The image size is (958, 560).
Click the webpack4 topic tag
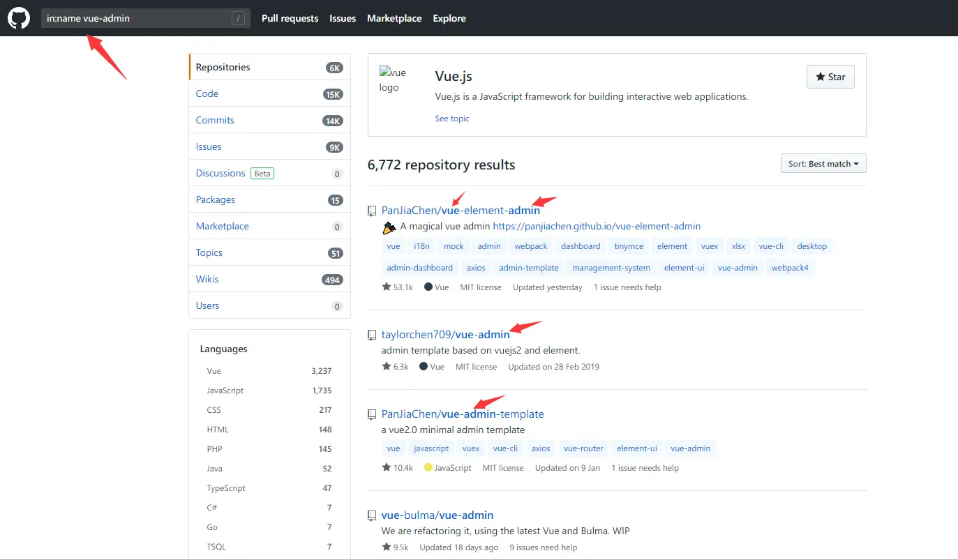790,268
